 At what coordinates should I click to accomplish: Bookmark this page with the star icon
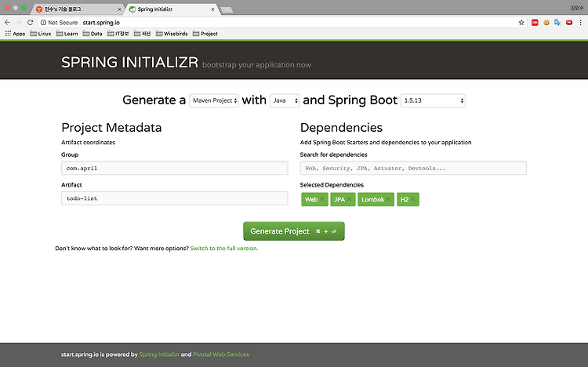(x=521, y=23)
